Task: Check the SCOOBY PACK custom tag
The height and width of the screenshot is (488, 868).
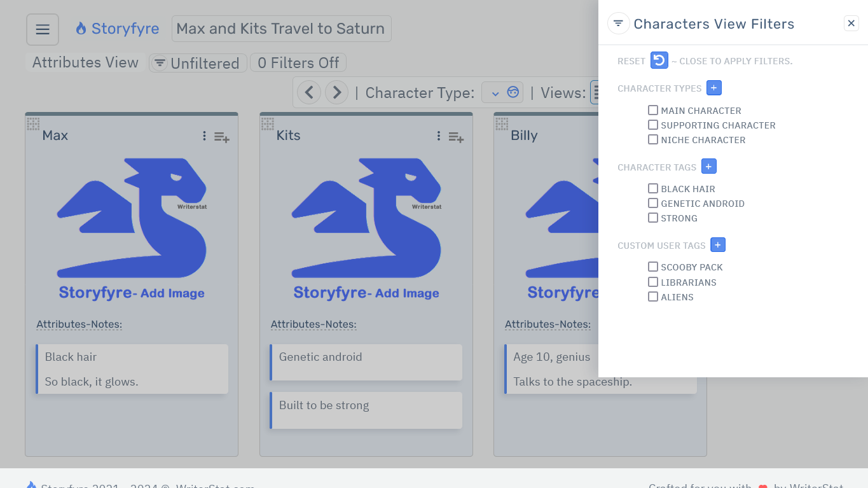Action: (652, 267)
